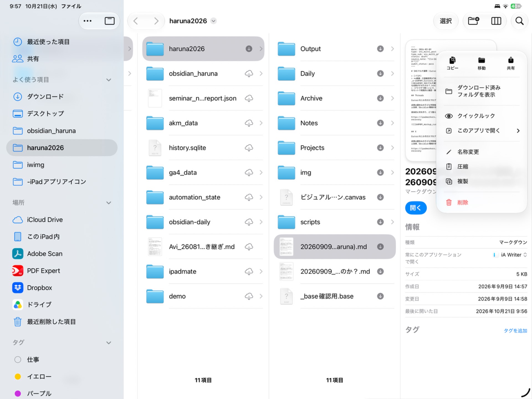Collapse the タグ section

109,343
